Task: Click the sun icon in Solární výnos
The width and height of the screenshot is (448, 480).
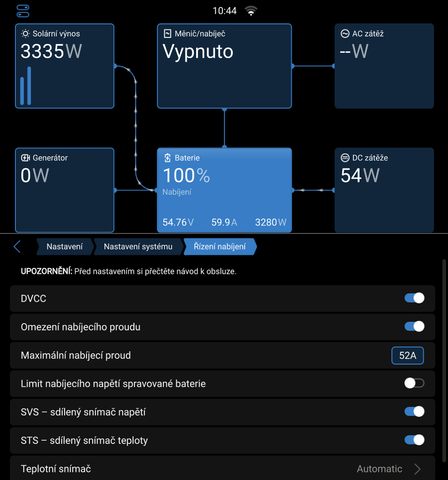Action: click(x=25, y=34)
